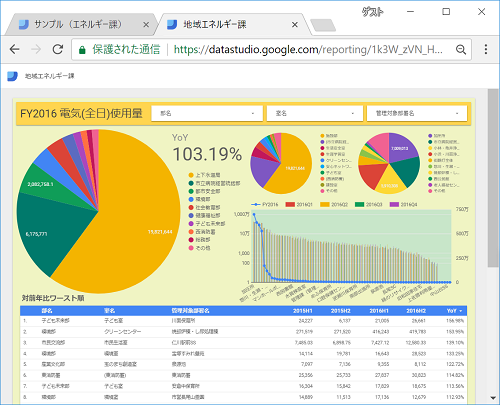Screen dimensions: 500x405
Task: Open the 室名 filter dropdown
Action: click(x=315, y=113)
